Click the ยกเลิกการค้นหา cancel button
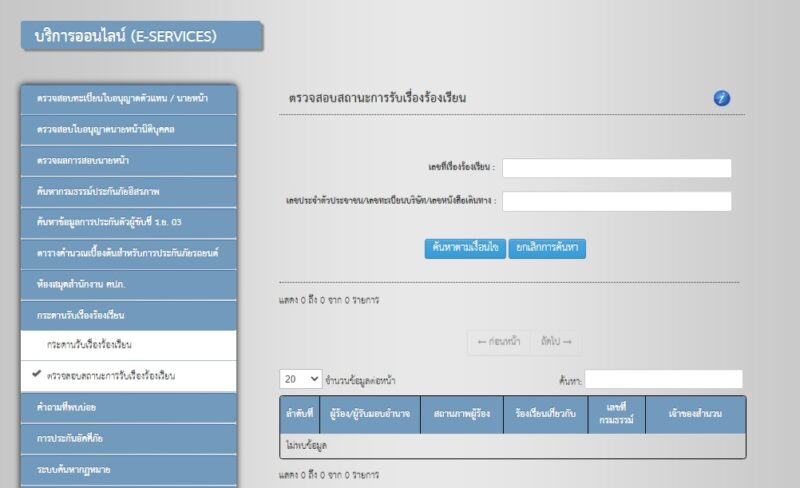Image resolution: width=800 pixels, height=488 pixels. [547, 248]
